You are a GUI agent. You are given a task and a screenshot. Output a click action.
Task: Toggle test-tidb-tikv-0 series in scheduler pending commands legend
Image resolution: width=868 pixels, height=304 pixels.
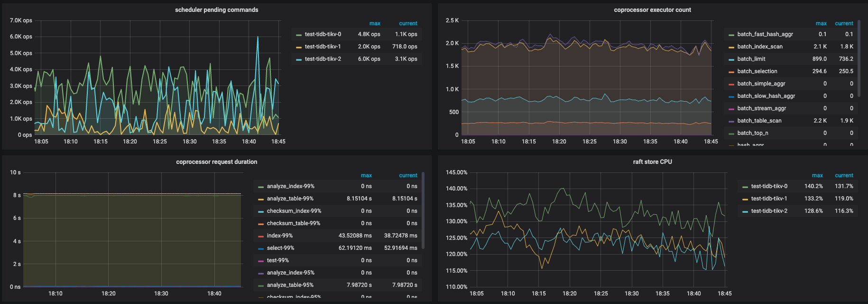323,34
